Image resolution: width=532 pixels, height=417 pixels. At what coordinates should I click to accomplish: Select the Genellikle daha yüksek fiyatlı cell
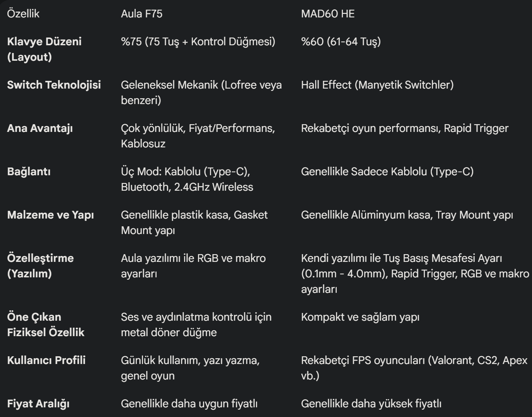(x=371, y=404)
